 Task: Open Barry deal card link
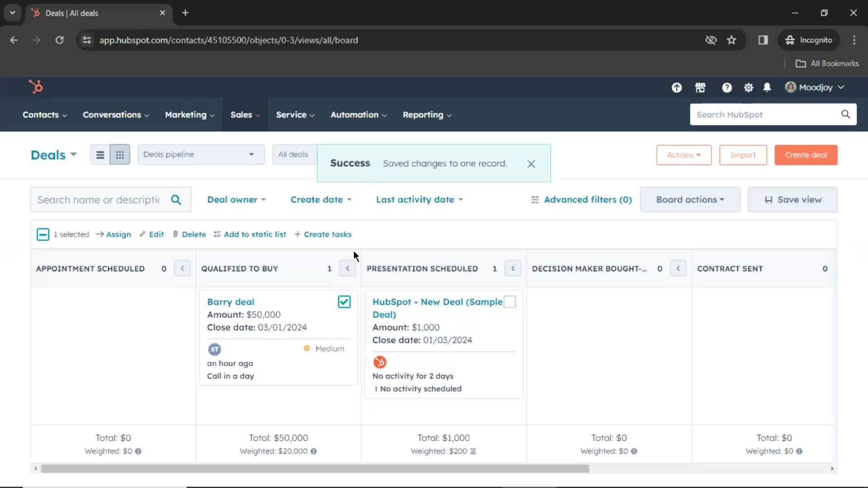point(231,301)
